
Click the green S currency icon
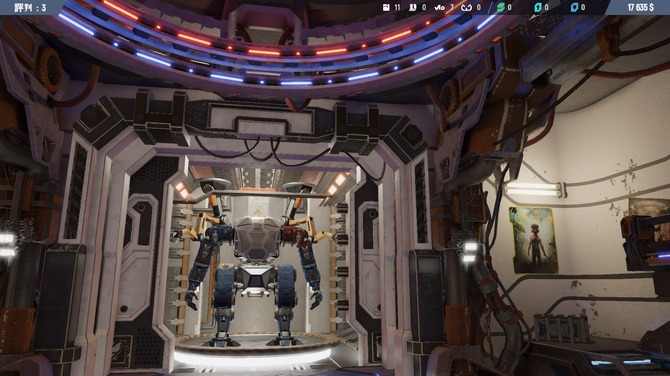(x=500, y=7)
